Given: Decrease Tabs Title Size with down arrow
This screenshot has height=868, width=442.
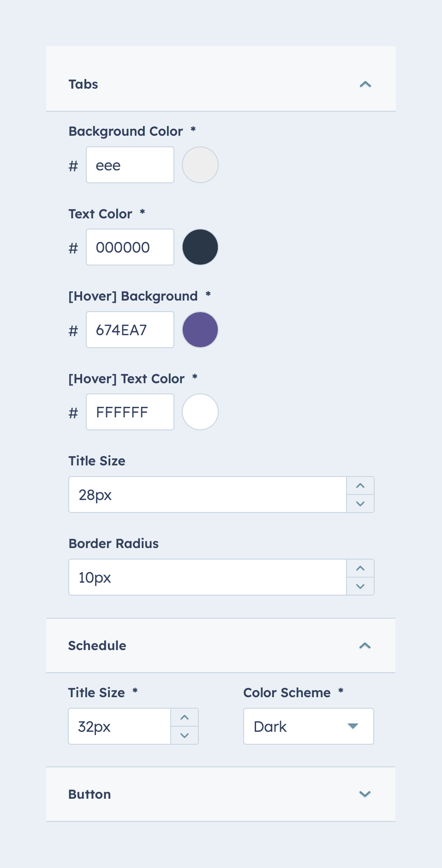Looking at the screenshot, I should [x=360, y=504].
